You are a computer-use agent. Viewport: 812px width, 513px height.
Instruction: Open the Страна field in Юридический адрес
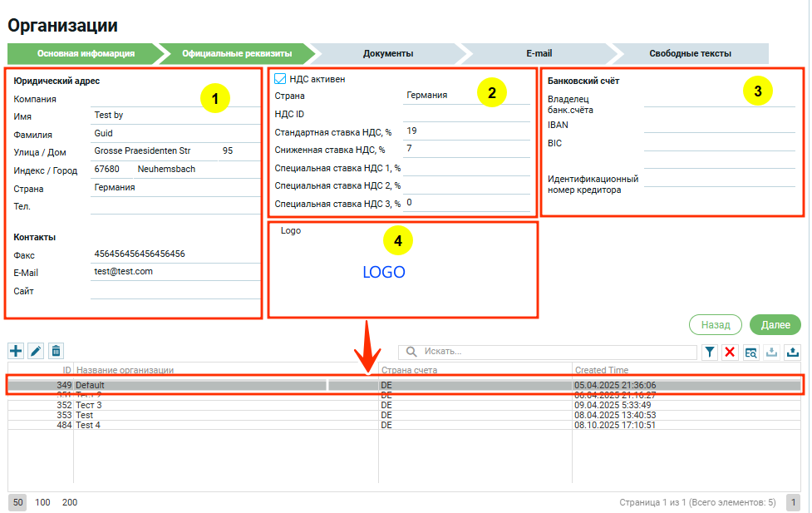pos(175,188)
